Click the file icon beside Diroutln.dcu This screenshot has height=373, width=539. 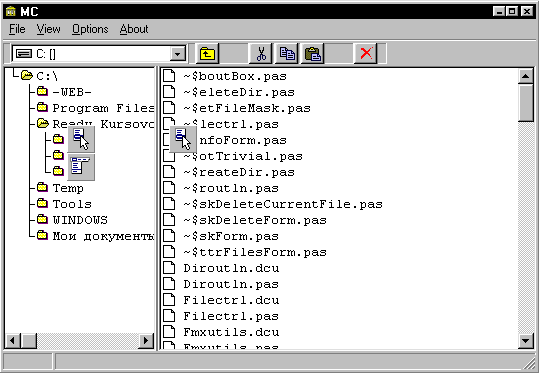pos(169,268)
